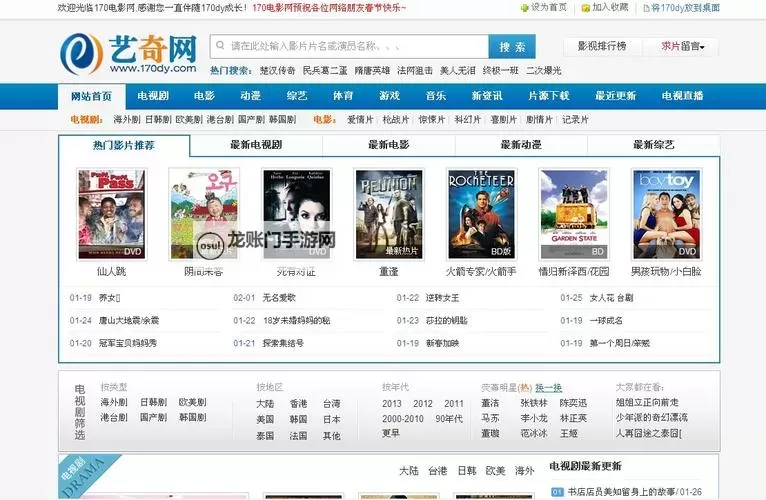Click the 加入收藏 star icon link
Screen dimensions: 766x500
(x=605, y=7)
